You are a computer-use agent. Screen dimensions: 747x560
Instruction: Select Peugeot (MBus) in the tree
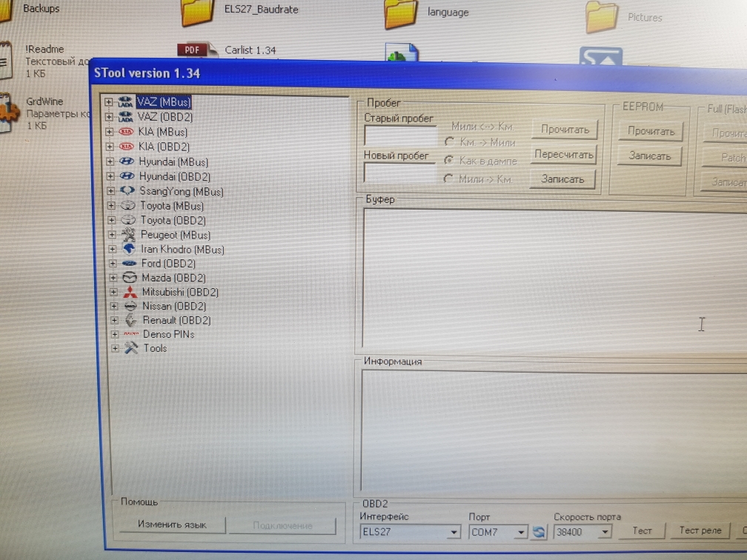176,235
